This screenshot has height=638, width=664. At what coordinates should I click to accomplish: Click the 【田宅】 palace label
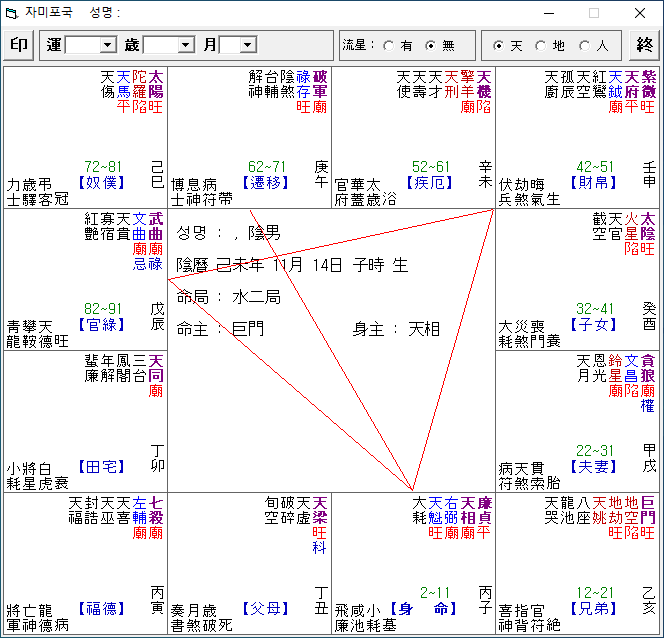click(x=102, y=467)
